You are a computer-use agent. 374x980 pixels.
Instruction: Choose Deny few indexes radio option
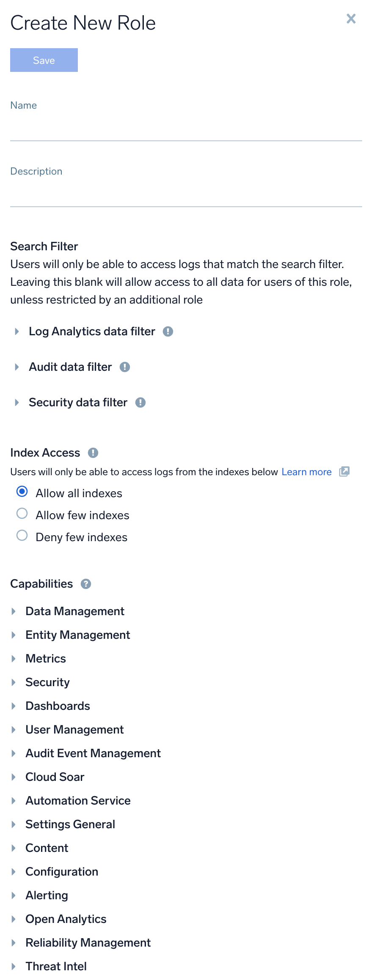(22, 536)
